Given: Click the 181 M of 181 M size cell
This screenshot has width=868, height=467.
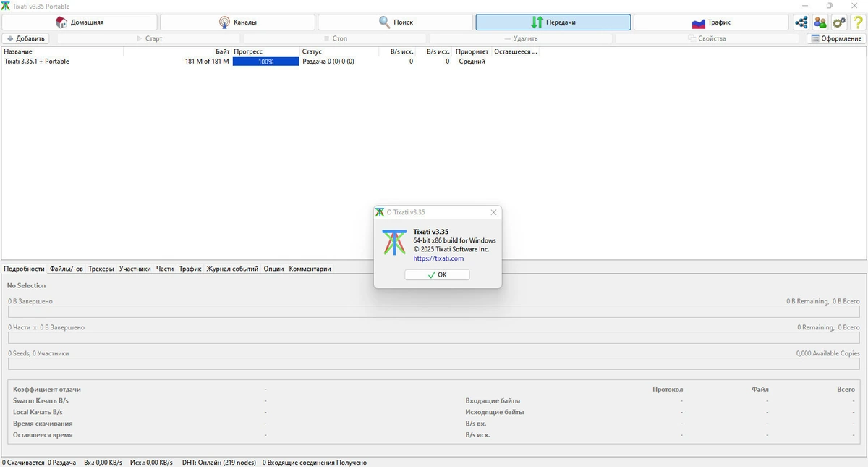Looking at the screenshot, I should pyautogui.click(x=207, y=62).
